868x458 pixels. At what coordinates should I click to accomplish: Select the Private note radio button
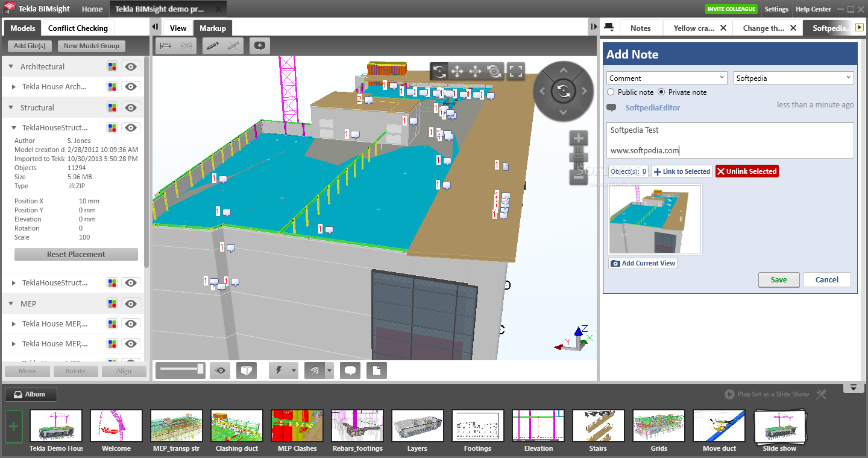pyautogui.click(x=661, y=92)
